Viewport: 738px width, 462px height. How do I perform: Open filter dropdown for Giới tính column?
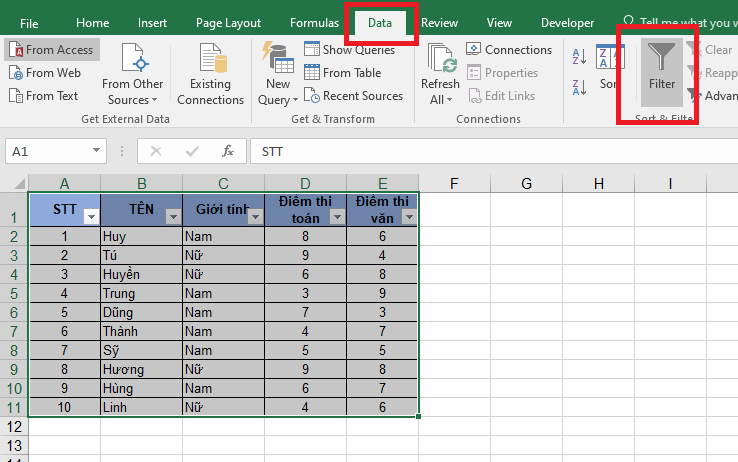coord(254,216)
